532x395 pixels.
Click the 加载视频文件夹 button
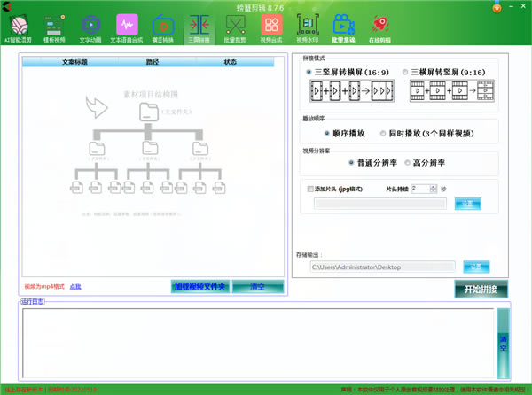pos(199,287)
